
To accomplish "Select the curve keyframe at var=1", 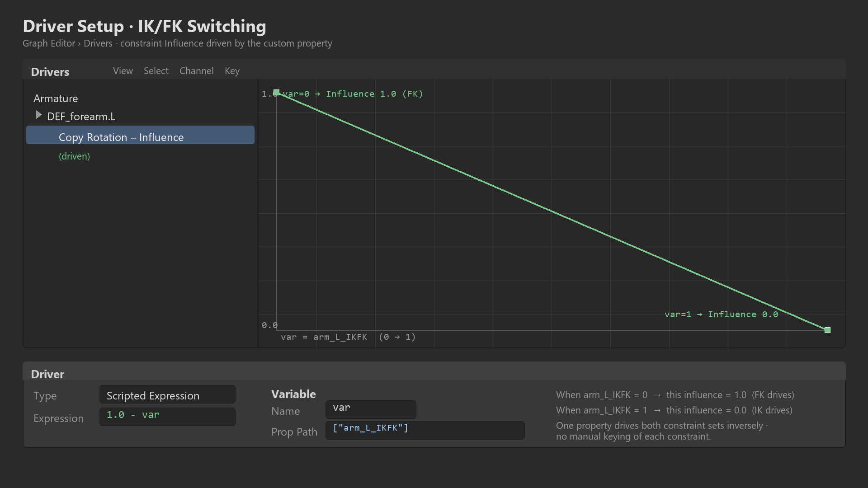I will (827, 330).
